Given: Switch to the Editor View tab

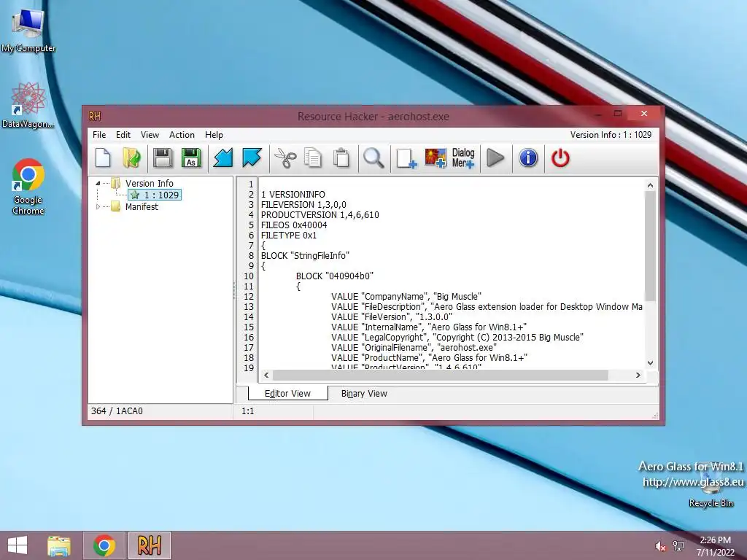Looking at the screenshot, I should [x=287, y=393].
